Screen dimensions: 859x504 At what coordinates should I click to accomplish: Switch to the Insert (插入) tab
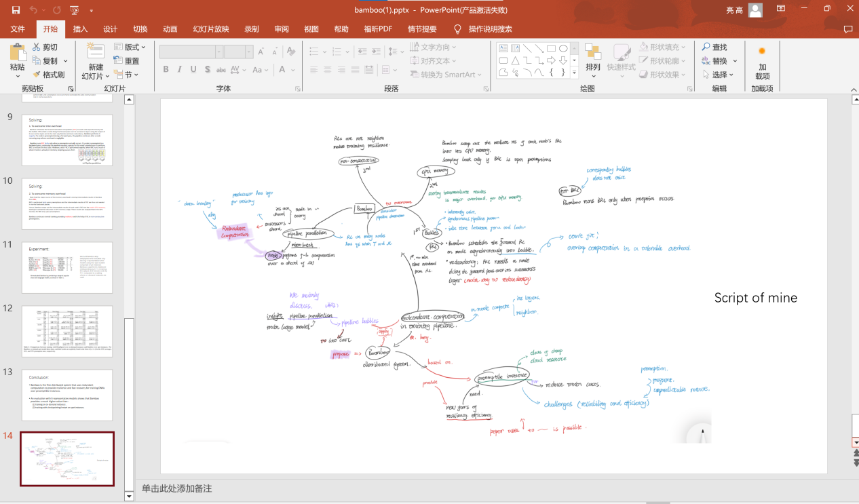click(80, 29)
